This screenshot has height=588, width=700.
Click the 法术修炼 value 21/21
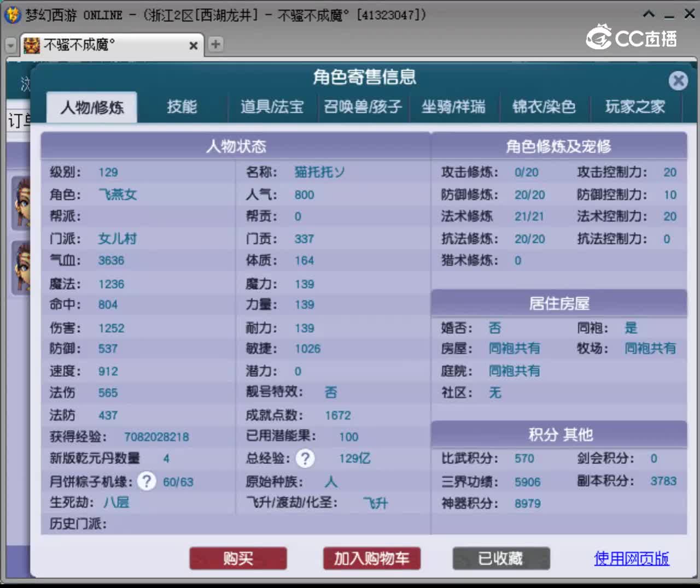click(529, 216)
